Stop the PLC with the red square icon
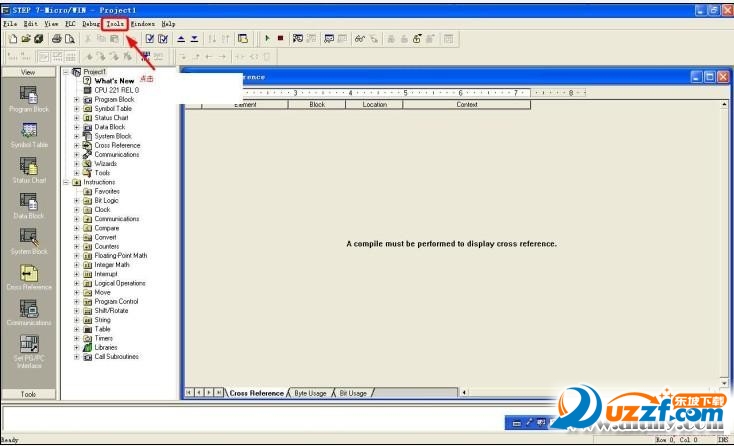734x446 pixels. [280, 38]
